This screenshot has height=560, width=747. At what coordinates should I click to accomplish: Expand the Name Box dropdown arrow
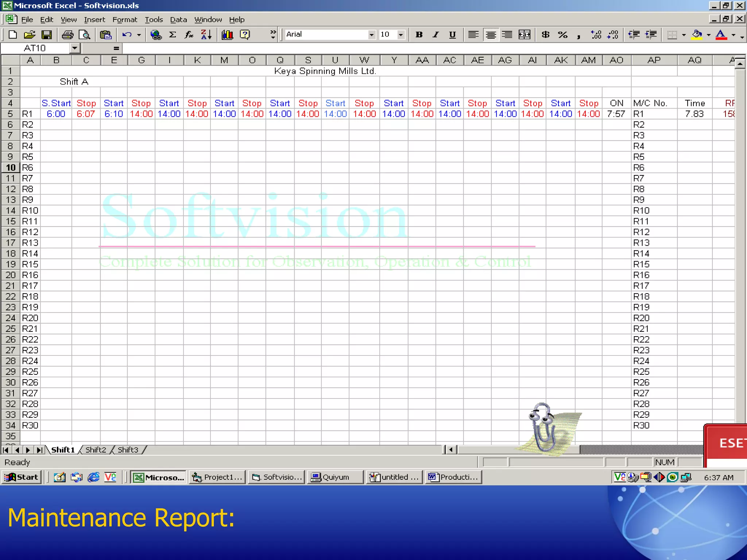click(74, 48)
